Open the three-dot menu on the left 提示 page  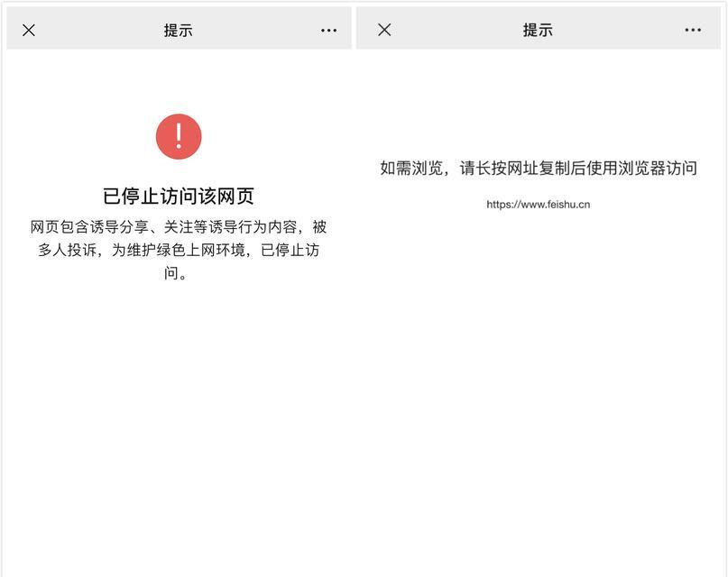328,31
